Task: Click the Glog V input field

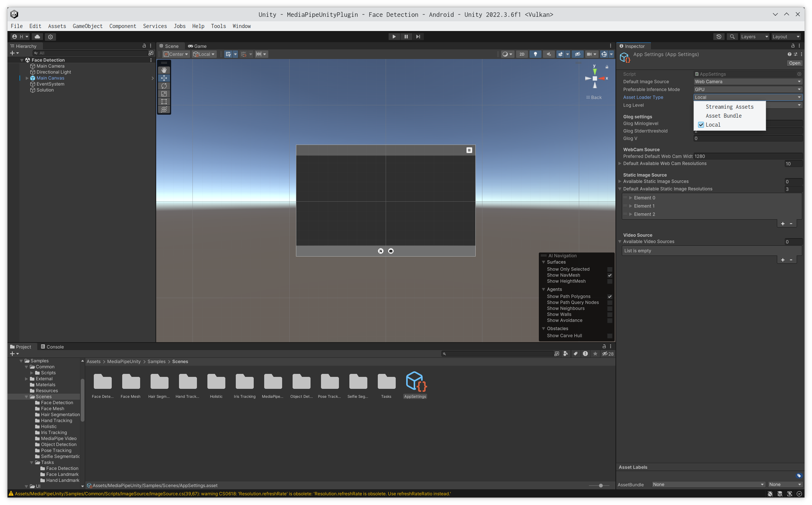Action: click(748, 139)
